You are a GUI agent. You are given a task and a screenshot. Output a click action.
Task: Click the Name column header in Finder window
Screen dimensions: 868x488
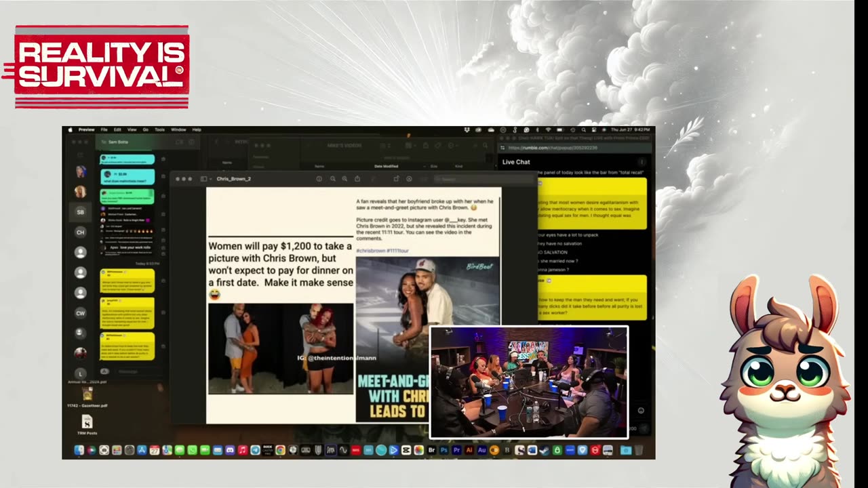tap(320, 165)
